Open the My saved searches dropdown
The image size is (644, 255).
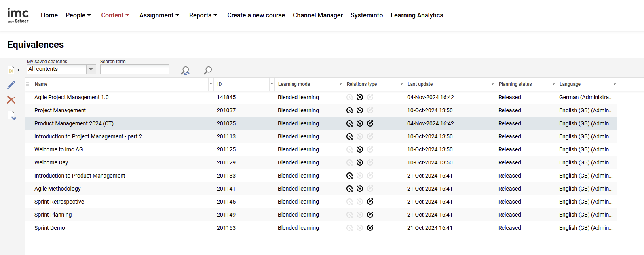pos(91,69)
